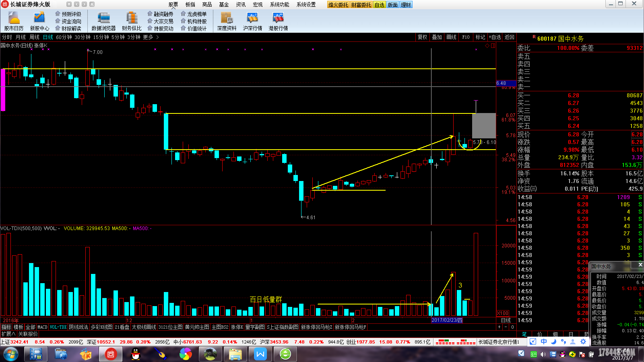644x362 pixels.
Task: Open 港股行情 Hong Kong quotes
Action: point(278,21)
